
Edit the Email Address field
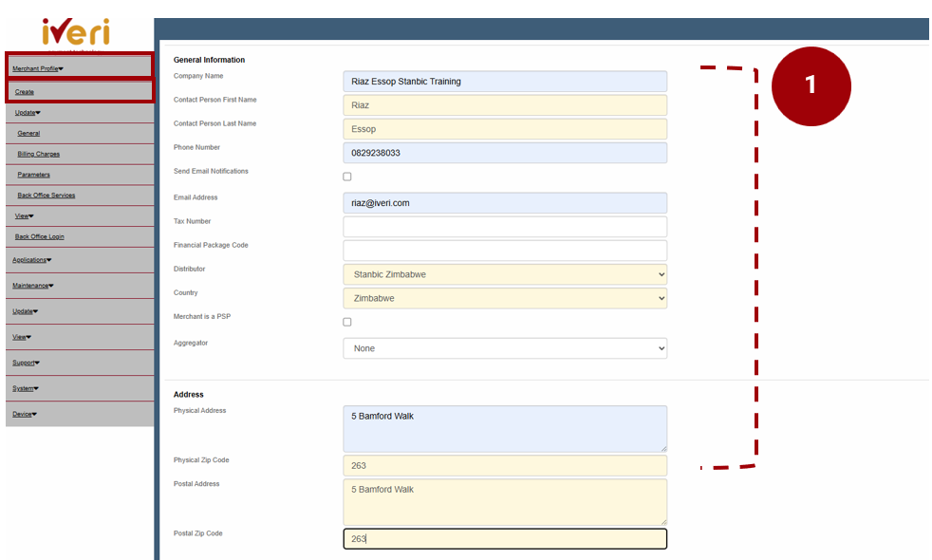505,203
